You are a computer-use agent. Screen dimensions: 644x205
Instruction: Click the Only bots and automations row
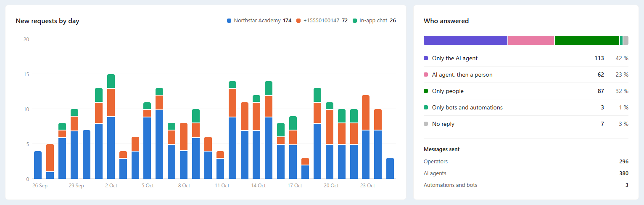pyautogui.click(x=526, y=107)
